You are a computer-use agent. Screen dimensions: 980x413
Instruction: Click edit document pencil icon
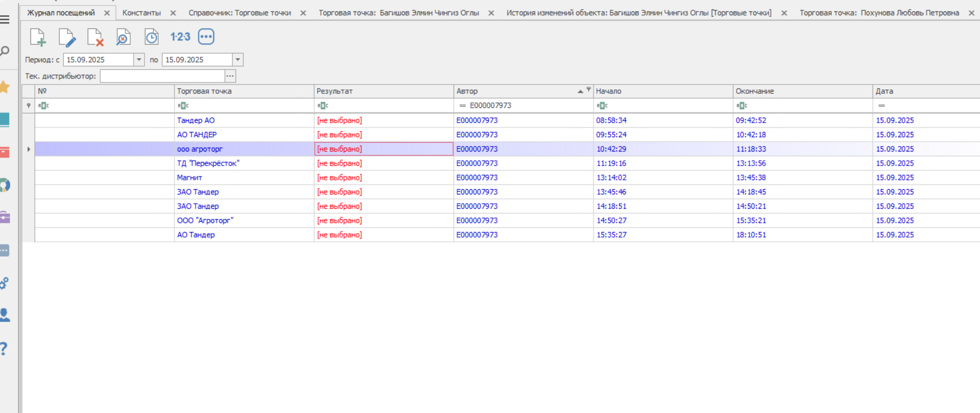coord(67,37)
